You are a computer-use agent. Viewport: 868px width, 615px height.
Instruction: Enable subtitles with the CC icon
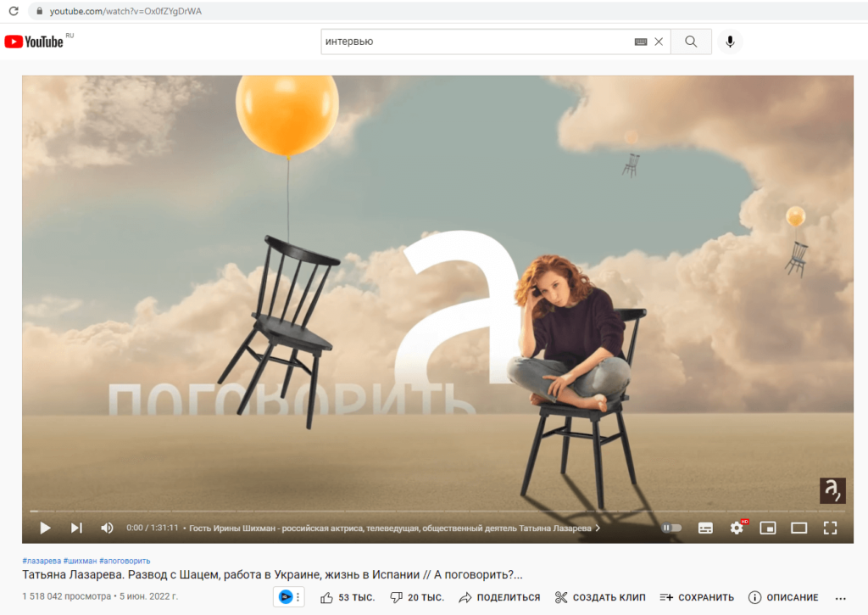tap(705, 528)
